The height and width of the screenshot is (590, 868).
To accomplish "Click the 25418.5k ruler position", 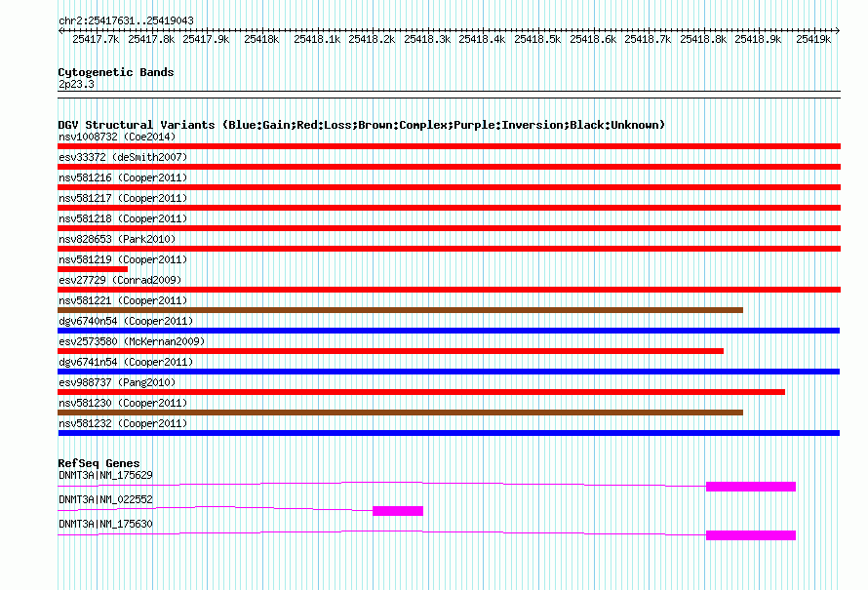I will coord(537,39).
